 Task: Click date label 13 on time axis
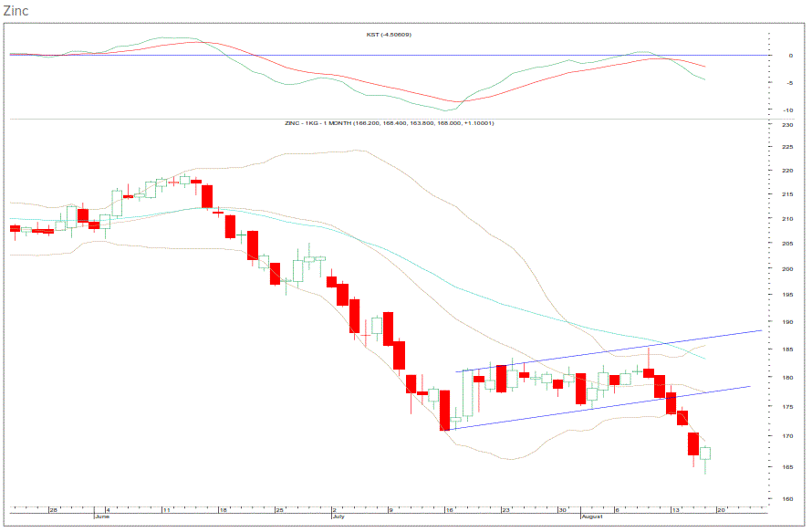pyautogui.click(x=675, y=510)
